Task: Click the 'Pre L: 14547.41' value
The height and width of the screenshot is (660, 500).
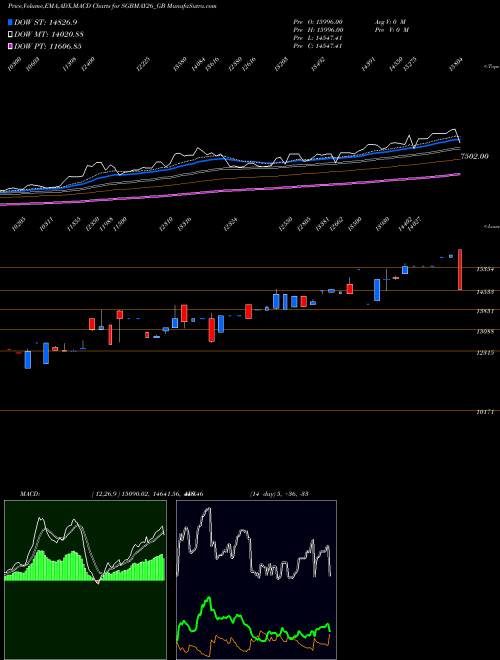Action: click(x=318, y=38)
